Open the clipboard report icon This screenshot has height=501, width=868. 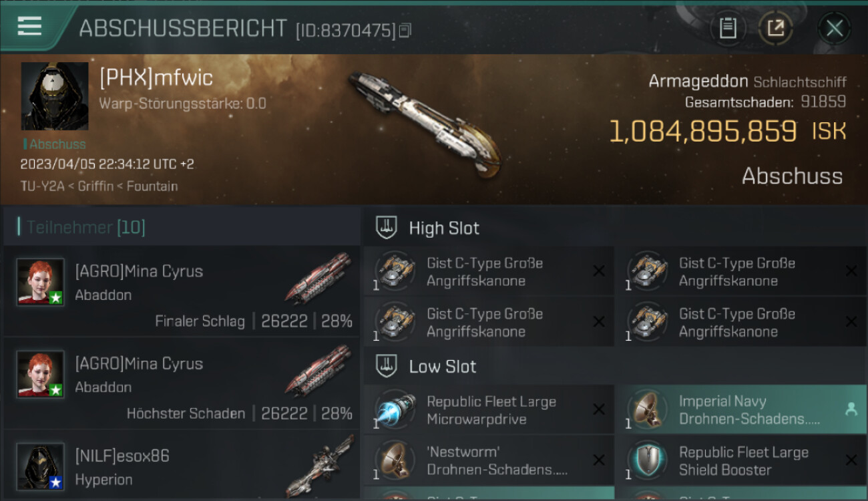tap(728, 28)
